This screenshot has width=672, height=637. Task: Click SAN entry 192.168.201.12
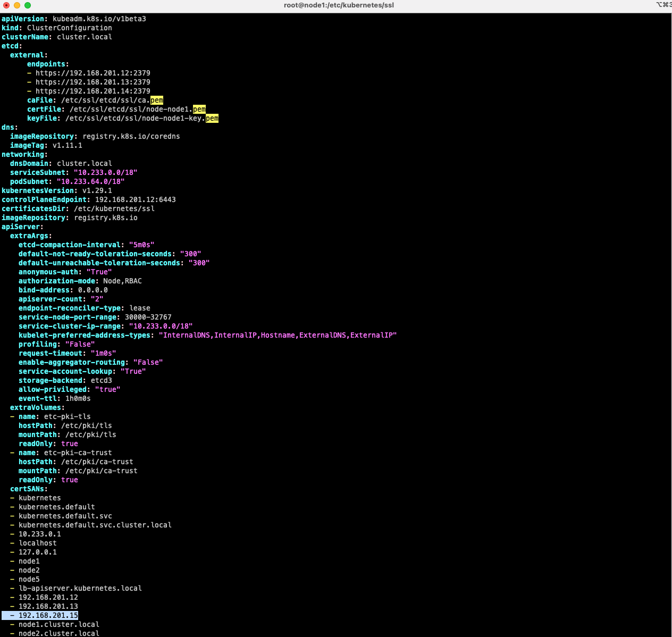pos(48,597)
